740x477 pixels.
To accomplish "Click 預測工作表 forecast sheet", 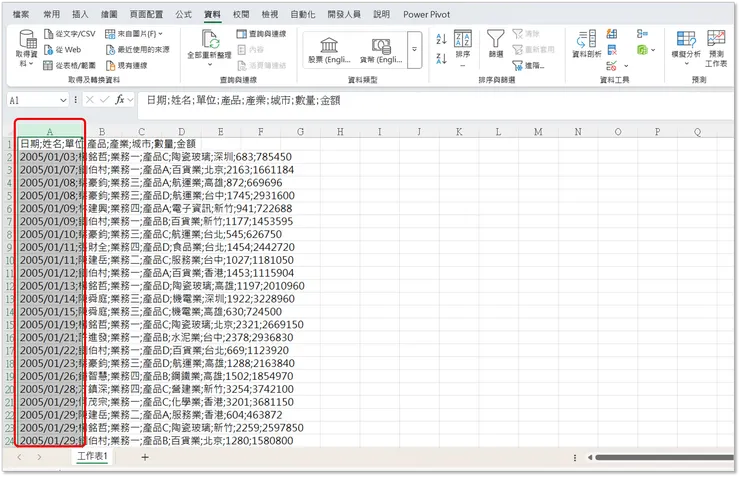I will point(716,48).
